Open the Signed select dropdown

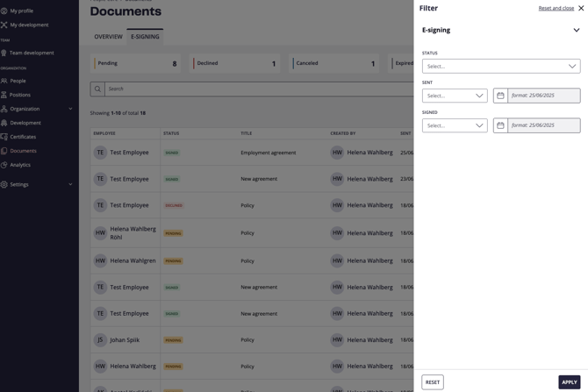click(455, 125)
